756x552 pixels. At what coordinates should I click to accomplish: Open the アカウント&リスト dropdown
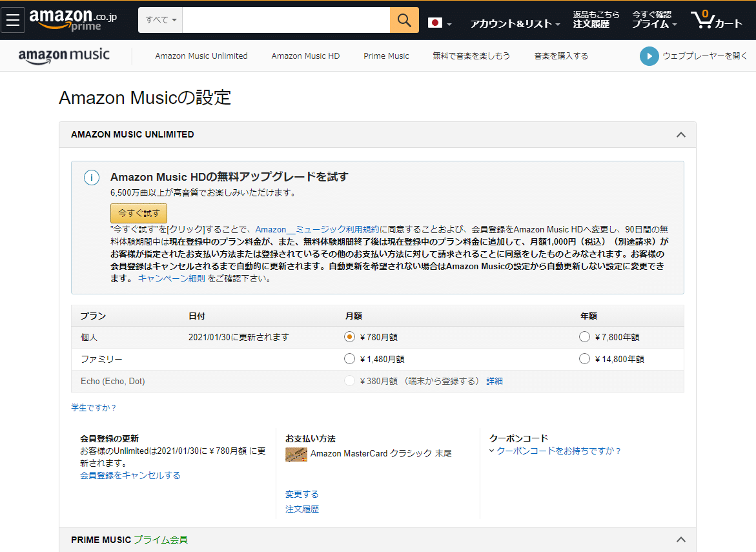[515, 24]
